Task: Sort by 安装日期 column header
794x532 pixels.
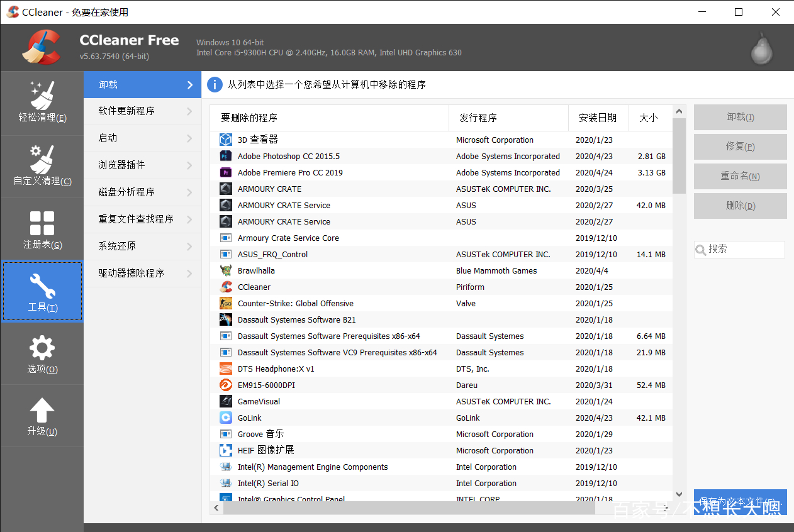Action: click(598, 118)
